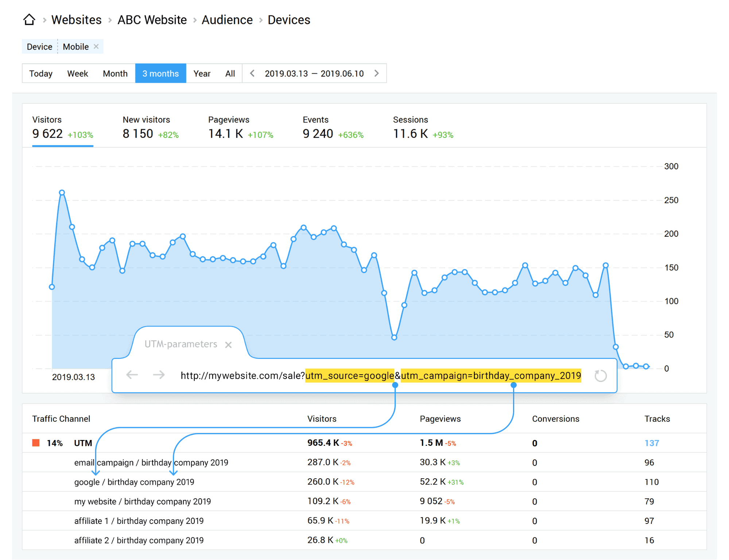Click the Device filter label
The height and width of the screenshot is (560, 729).
coord(39,47)
